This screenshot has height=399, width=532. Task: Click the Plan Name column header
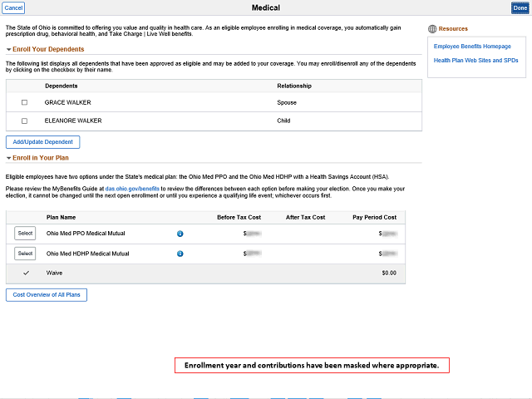pyautogui.click(x=62, y=217)
